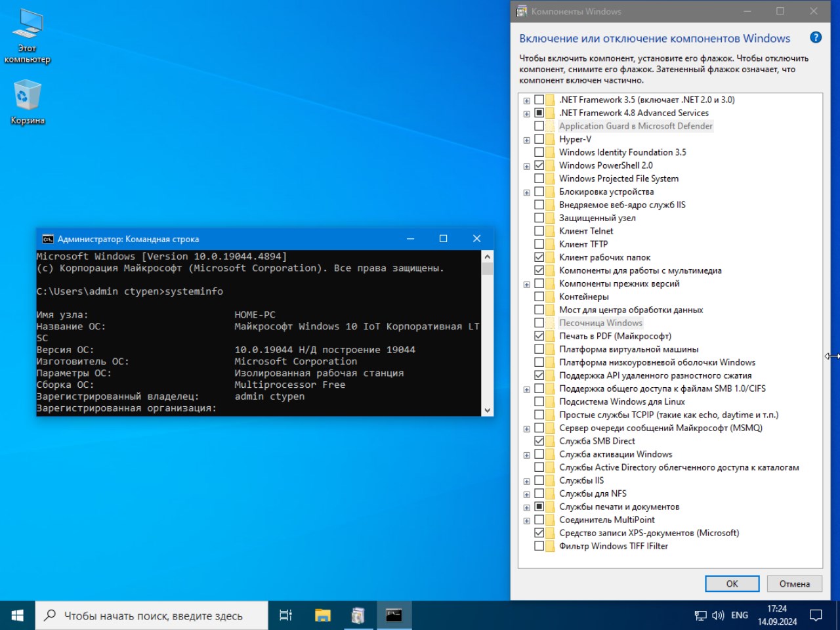Click the OK button
This screenshot has height=630, width=840.
pyautogui.click(x=732, y=583)
